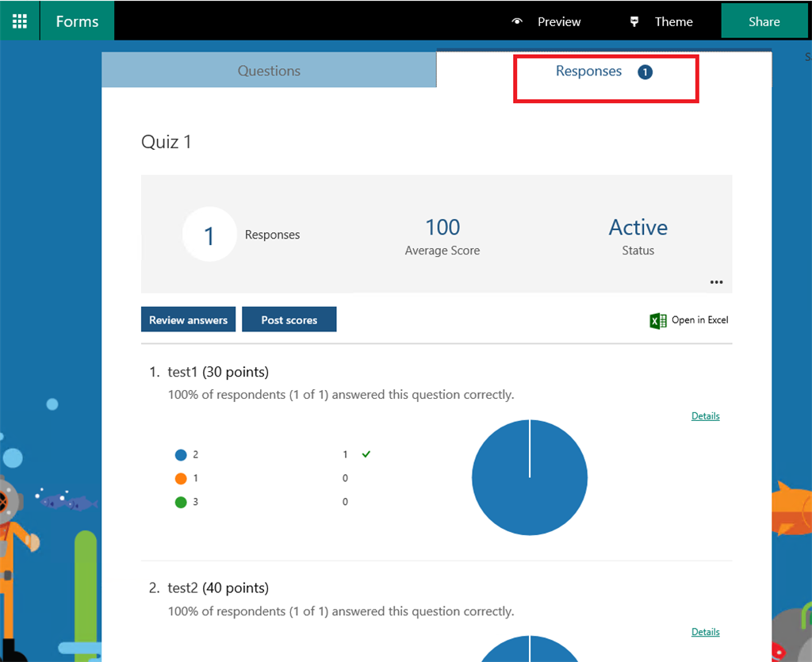Click the question heading 'test2 (40 points)'
The image size is (812, 662).
(218, 588)
